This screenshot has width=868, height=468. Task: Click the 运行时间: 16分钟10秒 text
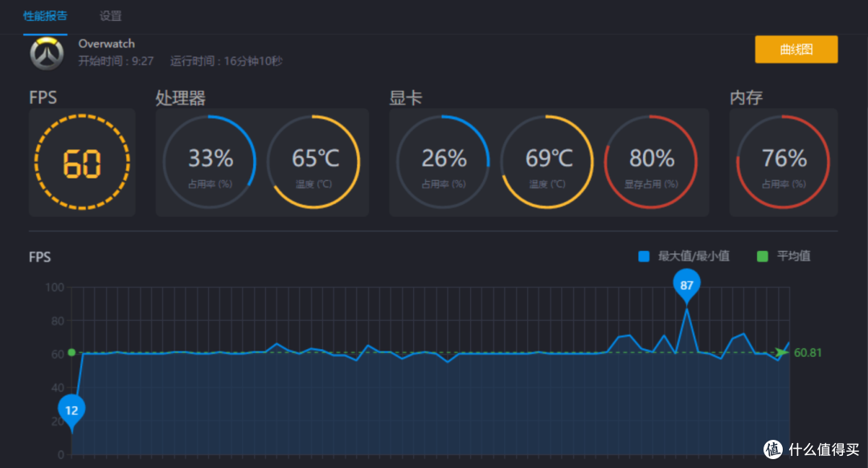click(x=226, y=61)
